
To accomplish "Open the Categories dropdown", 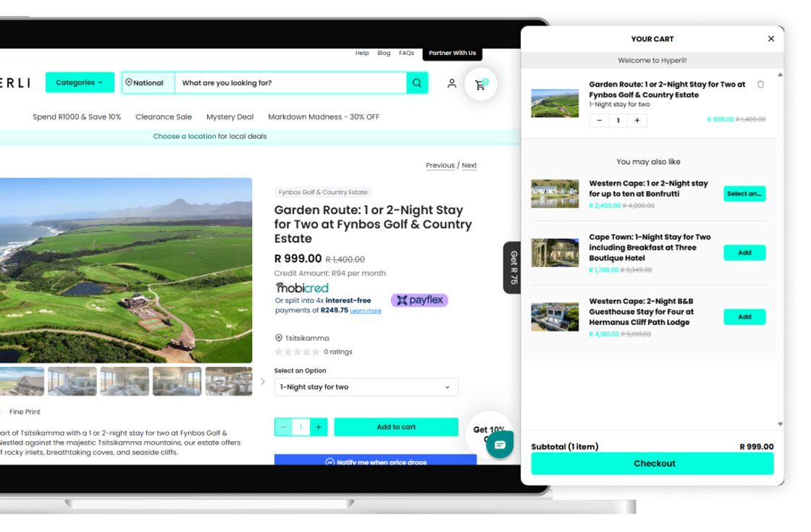I will [x=80, y=83].
